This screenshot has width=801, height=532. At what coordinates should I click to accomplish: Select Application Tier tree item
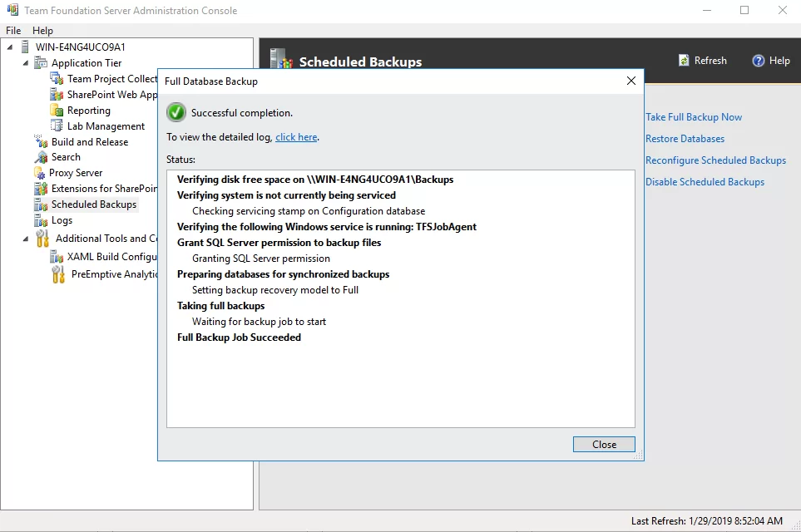pyautogui.click(x=87, y=63)
